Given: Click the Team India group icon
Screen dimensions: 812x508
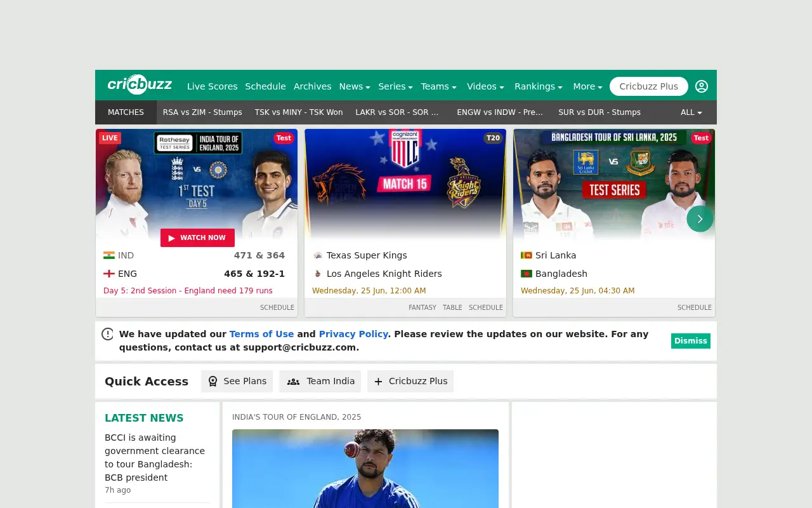Looking at the screenshot, I should 293,382.
